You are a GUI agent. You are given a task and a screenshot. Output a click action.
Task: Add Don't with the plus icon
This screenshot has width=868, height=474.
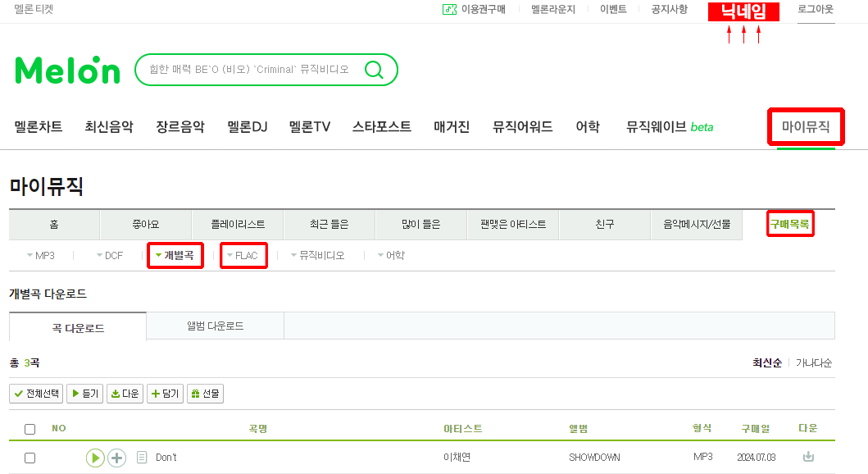pyautogui.click(x=117, y=458)
